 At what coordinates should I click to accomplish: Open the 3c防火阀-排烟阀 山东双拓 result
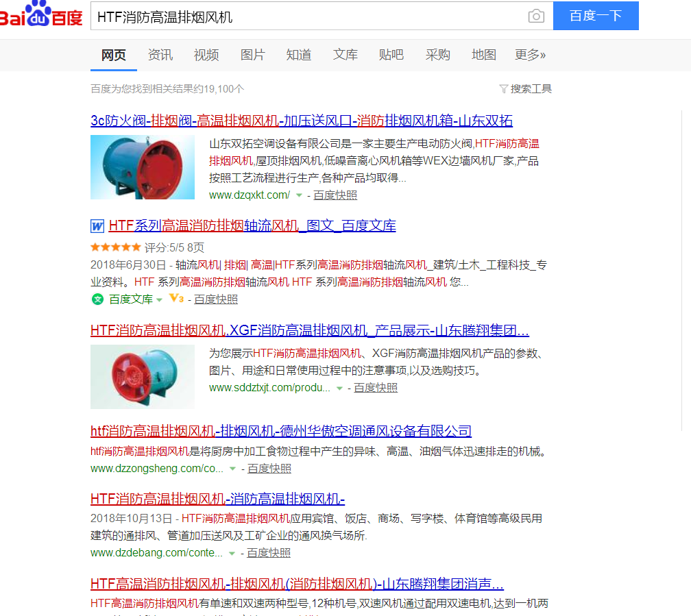point(302,121)
